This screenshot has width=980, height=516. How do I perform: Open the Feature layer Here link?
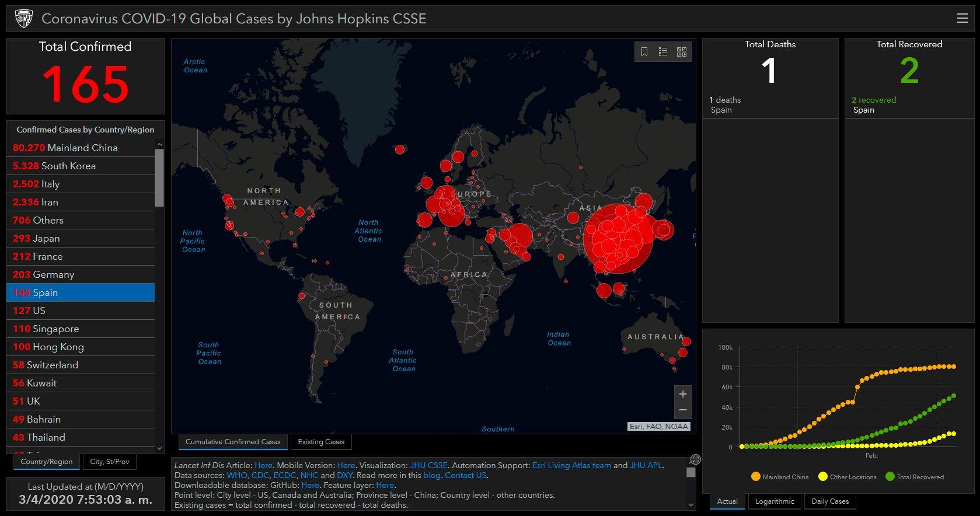pyautogui.click(x=385, y=486)
